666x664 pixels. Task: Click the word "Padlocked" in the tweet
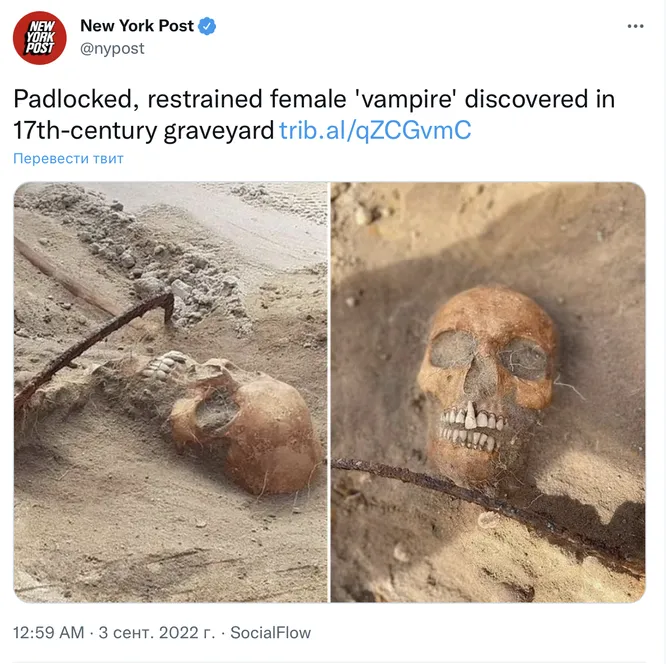(x=76, y=99)
